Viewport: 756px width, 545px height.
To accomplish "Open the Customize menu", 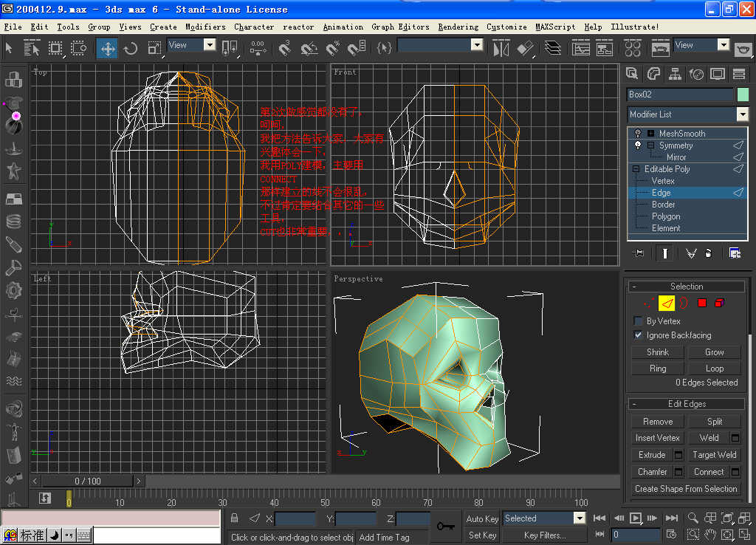I will click(x=506, y=27).
